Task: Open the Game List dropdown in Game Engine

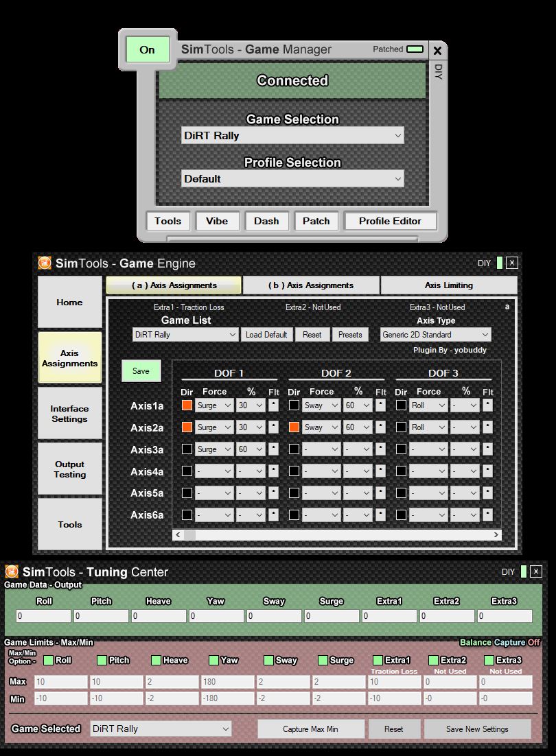Action: point(185,335)
